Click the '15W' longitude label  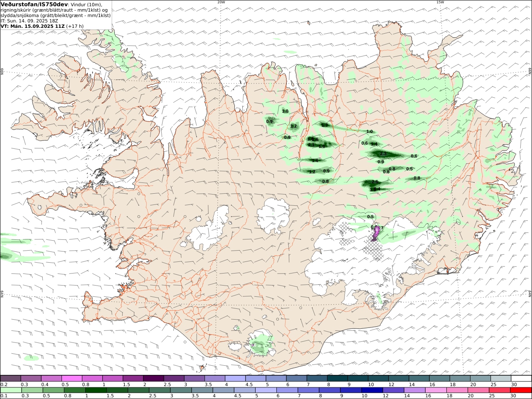[440, 2]
